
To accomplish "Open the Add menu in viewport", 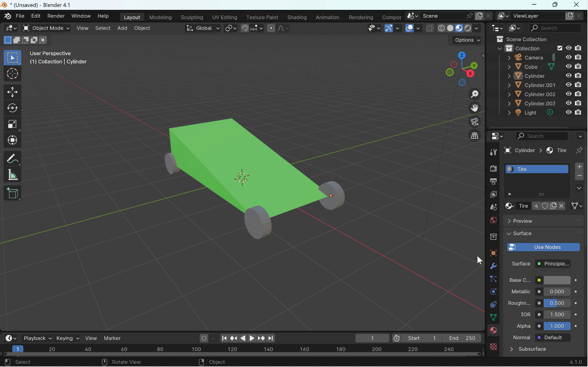I will [122, 28].
